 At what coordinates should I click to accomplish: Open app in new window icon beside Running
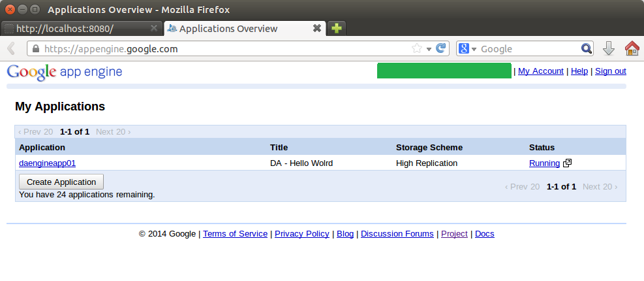(568, 163)
